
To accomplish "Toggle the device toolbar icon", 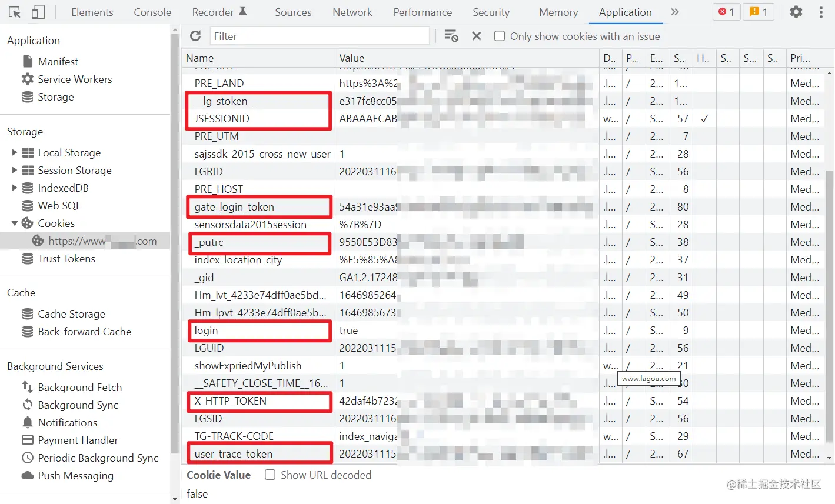I will (38, 12).
